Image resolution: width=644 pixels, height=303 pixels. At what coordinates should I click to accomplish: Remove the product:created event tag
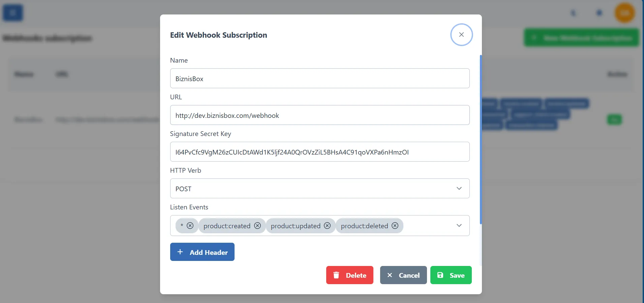point(257,226)
